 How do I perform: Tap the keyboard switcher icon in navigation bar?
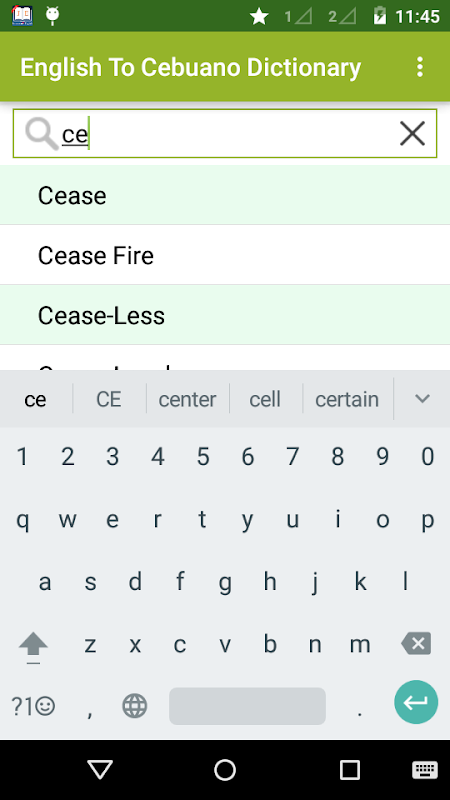[424, 769]
